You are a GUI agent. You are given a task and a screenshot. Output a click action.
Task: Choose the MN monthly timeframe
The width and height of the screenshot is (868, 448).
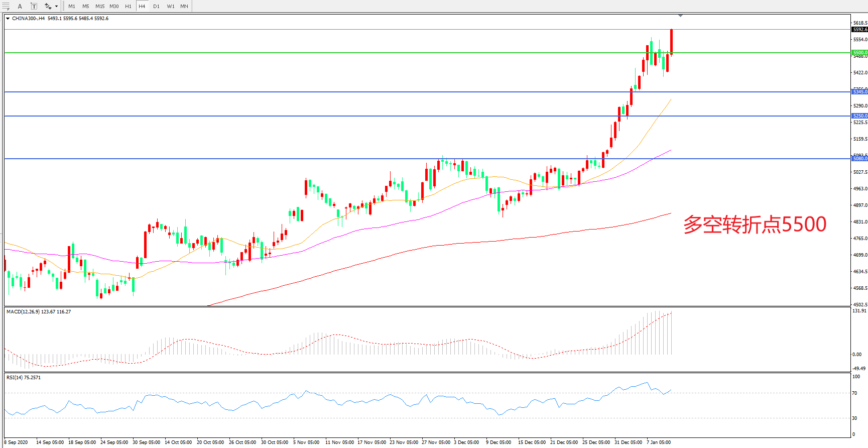[x=184, y=6]
